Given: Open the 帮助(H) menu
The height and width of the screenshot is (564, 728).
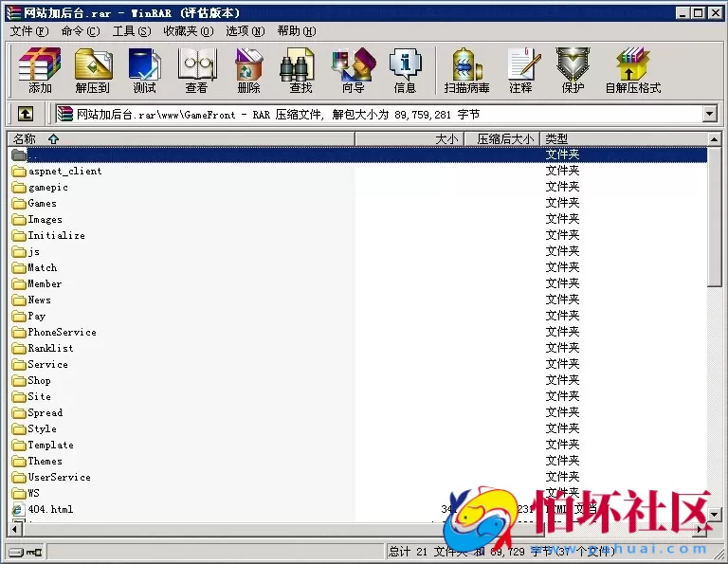Looking at the screenshot, I should coord(296,31).
